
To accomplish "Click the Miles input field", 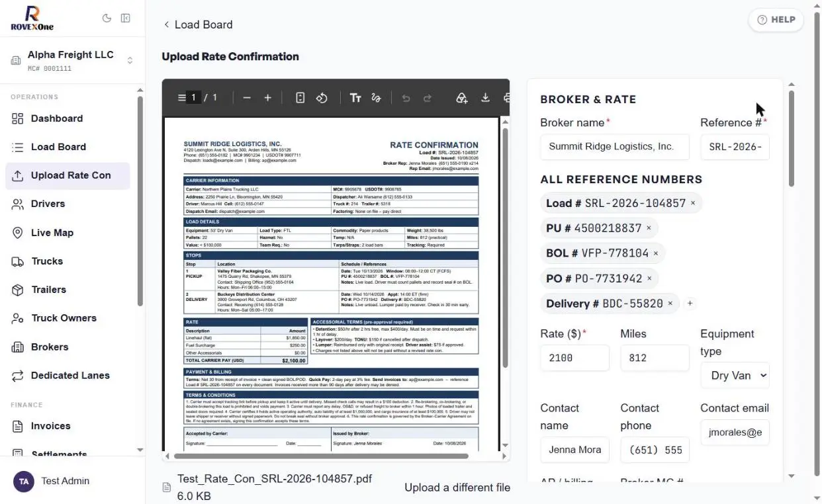I will [x=655, y=358].
